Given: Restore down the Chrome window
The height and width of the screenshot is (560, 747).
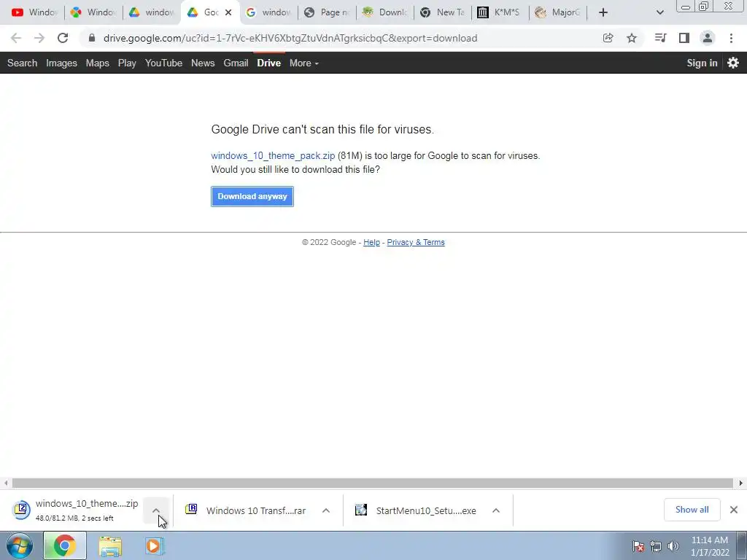Looking at the screenshot, I should pyautogui.click(x=704, y=6).
